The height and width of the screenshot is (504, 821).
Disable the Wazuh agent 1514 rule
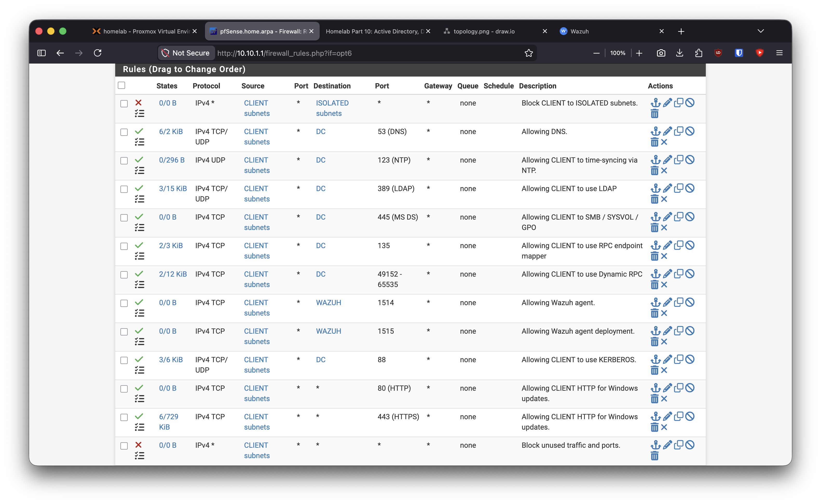[x=689, y=302]
